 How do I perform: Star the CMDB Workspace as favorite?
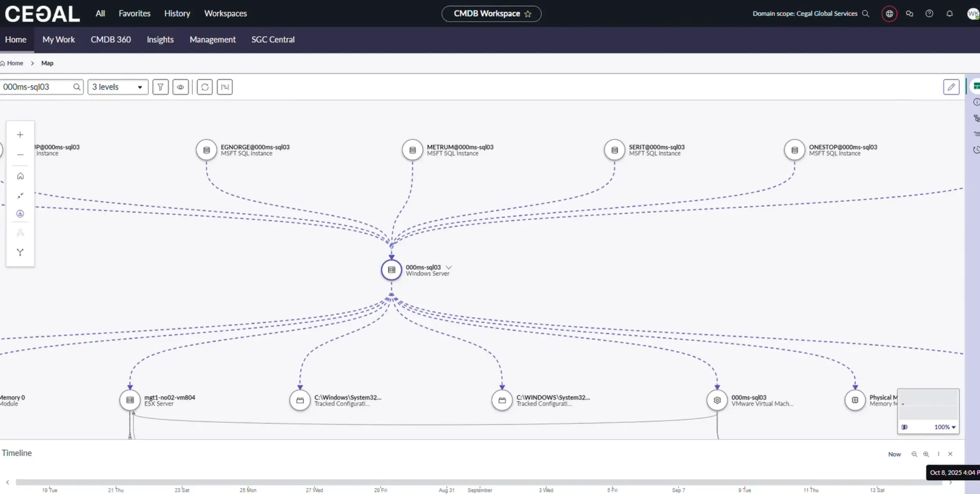tap(528, 14)
